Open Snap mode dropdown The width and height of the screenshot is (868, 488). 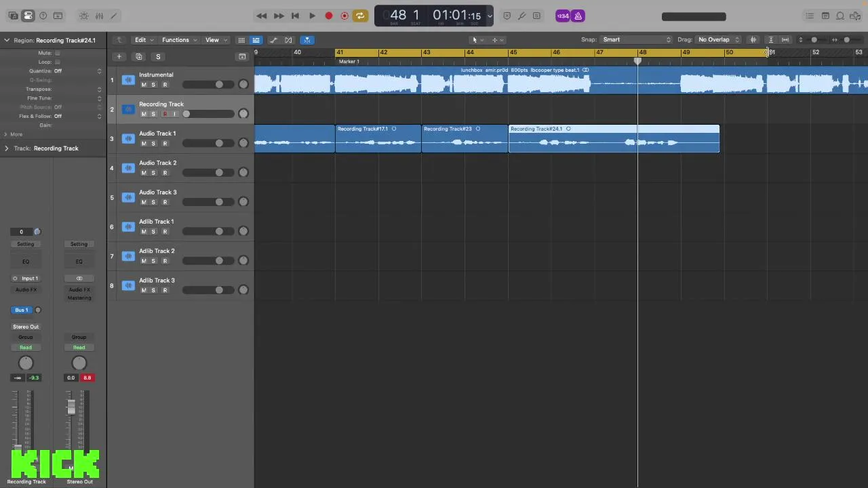click(636, 40)
